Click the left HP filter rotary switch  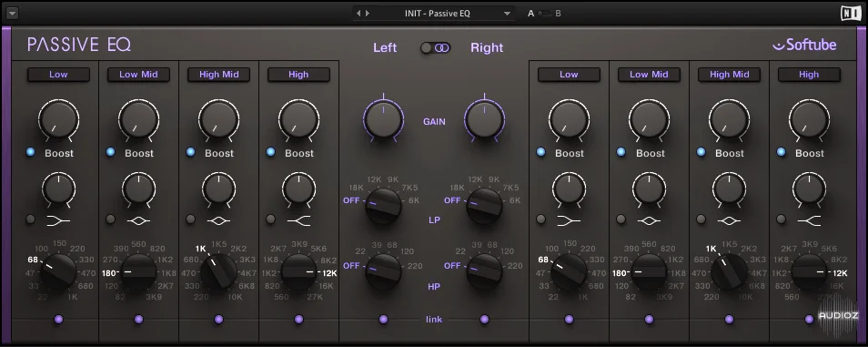(x=383, y=271)
